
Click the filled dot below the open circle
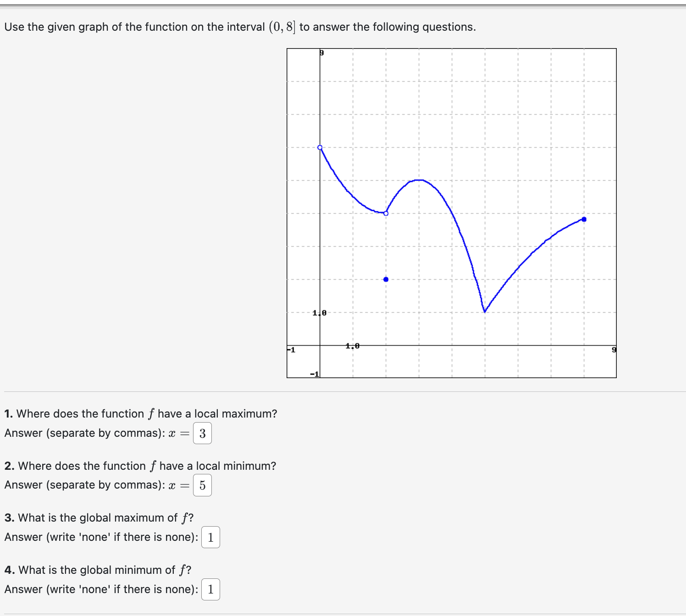pyautogui.click(x=385, y=279)
